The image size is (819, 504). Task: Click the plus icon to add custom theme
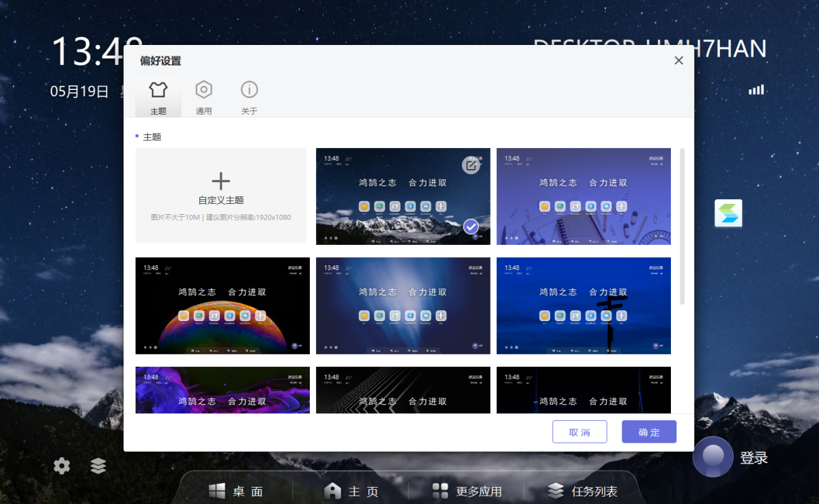[220, 181]
